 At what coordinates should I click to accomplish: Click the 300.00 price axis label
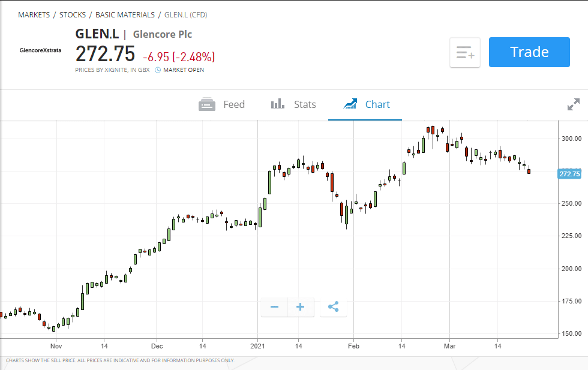point(571,139)
